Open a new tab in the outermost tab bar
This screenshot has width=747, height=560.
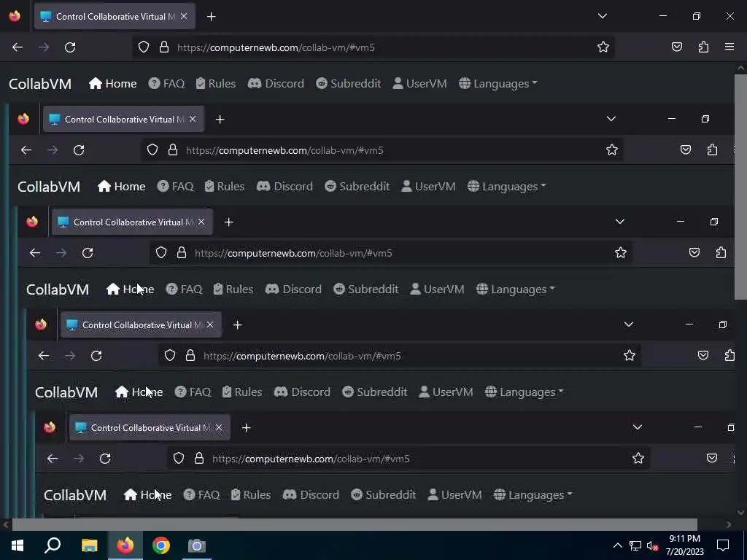click(211, 17)
